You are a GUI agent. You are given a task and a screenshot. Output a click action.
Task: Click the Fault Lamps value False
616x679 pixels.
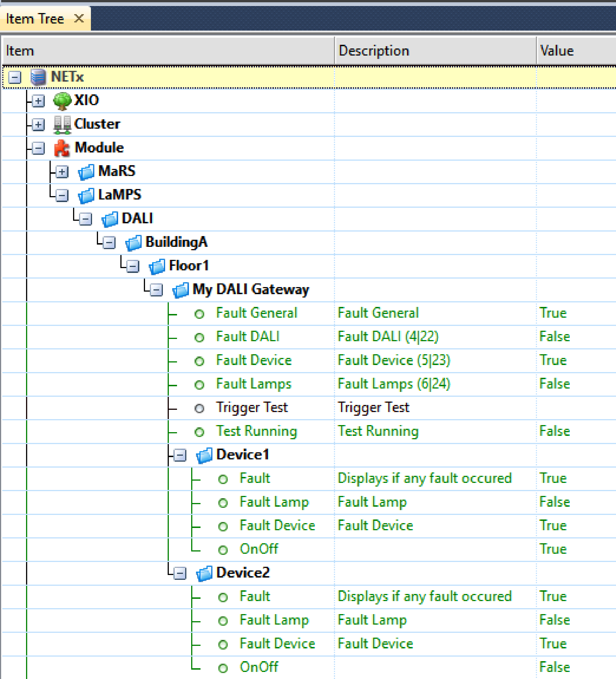click(555, 384)
